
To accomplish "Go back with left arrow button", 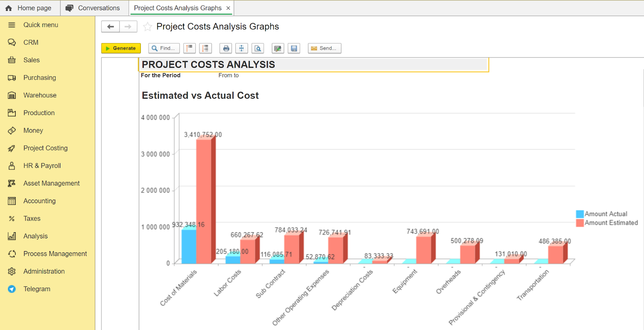I will coord(111,27).
